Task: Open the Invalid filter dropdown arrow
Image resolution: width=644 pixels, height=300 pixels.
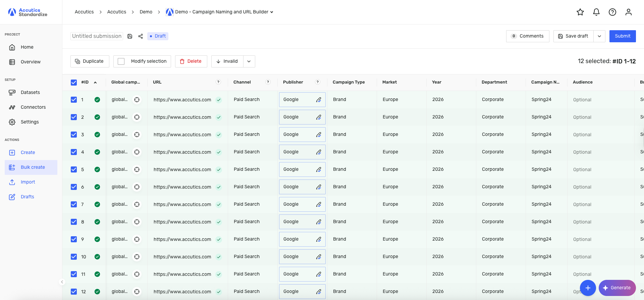Action: pos(249,61)
